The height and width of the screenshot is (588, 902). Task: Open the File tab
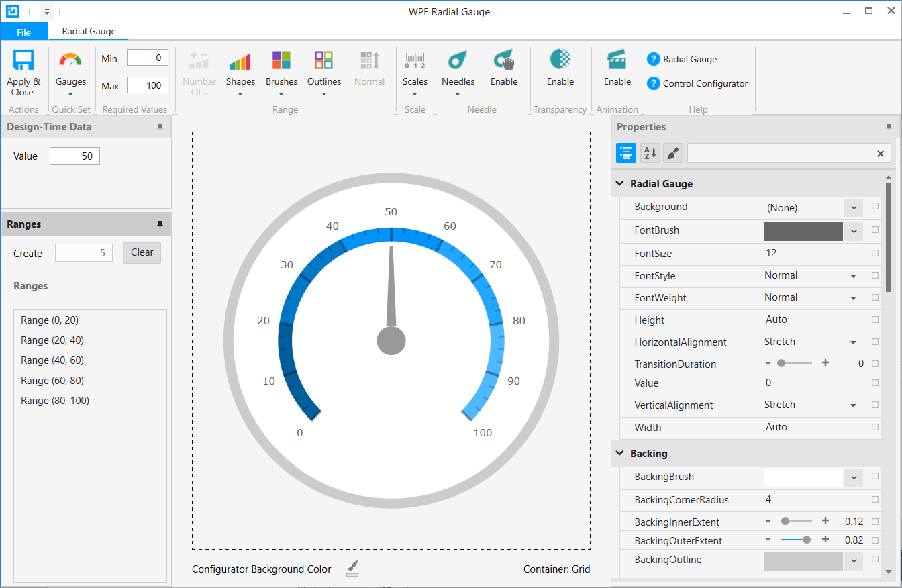click(23, 32)
